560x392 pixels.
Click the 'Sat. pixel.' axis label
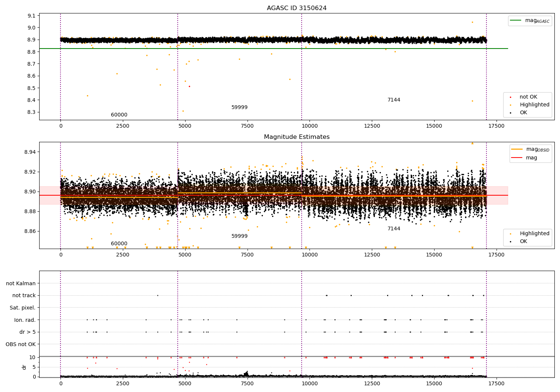(x=23, y=308)
